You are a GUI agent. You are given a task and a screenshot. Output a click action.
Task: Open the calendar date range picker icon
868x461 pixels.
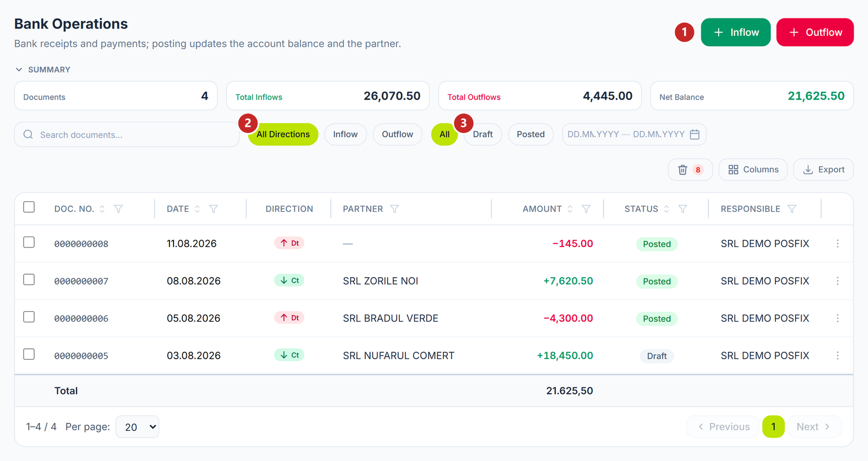click(x=695, y=134)
